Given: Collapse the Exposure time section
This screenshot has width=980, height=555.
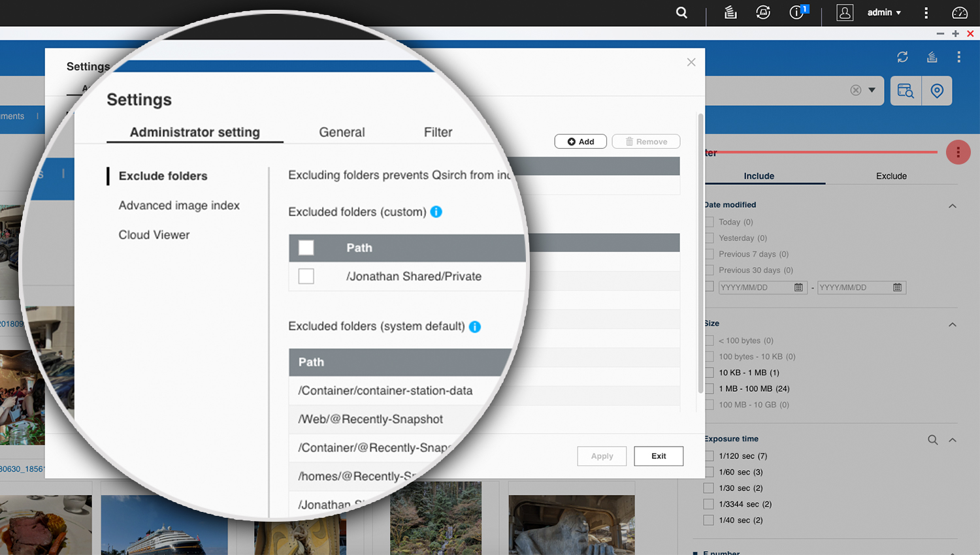Looking at the screenshot, I should (x=953, y=440).
